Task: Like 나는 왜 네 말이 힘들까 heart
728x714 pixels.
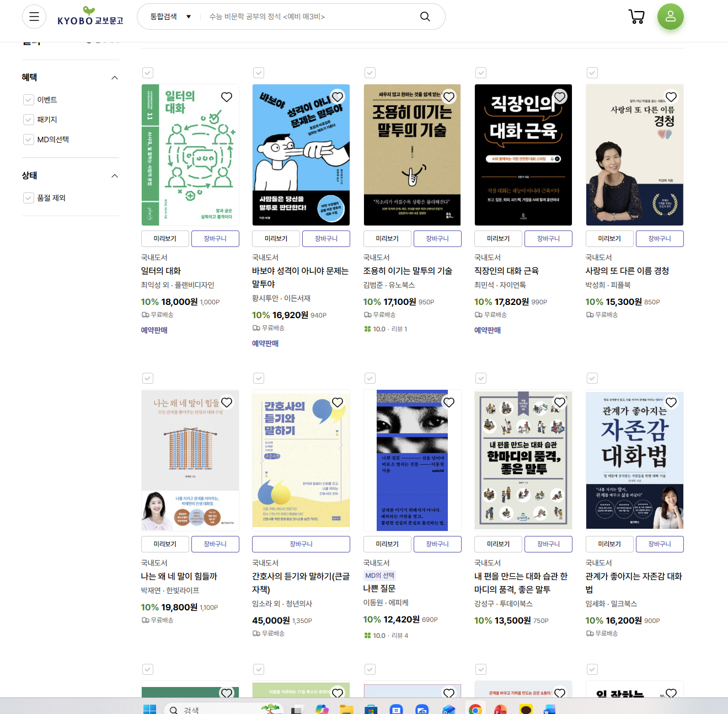Action: (x=227, y=402)
